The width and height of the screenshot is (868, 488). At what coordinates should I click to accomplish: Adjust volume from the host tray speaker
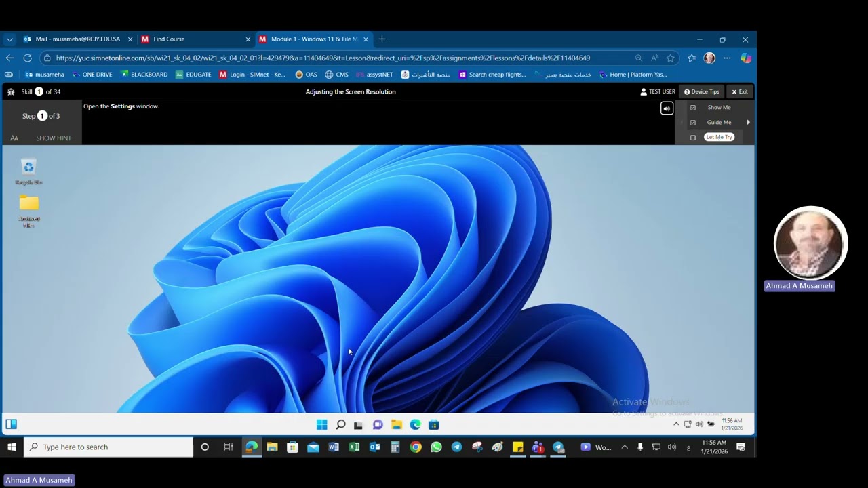[x=672, y=447]
